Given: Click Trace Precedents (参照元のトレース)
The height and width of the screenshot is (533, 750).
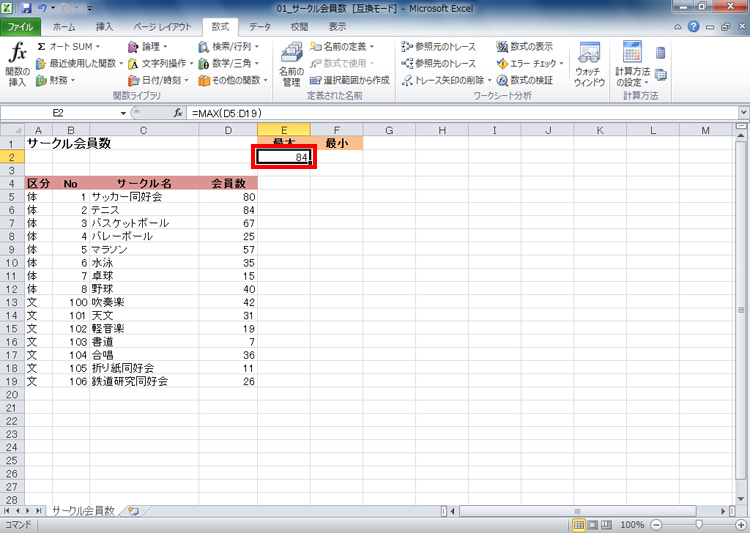Looking at the screenshot, I should (439, 46).
